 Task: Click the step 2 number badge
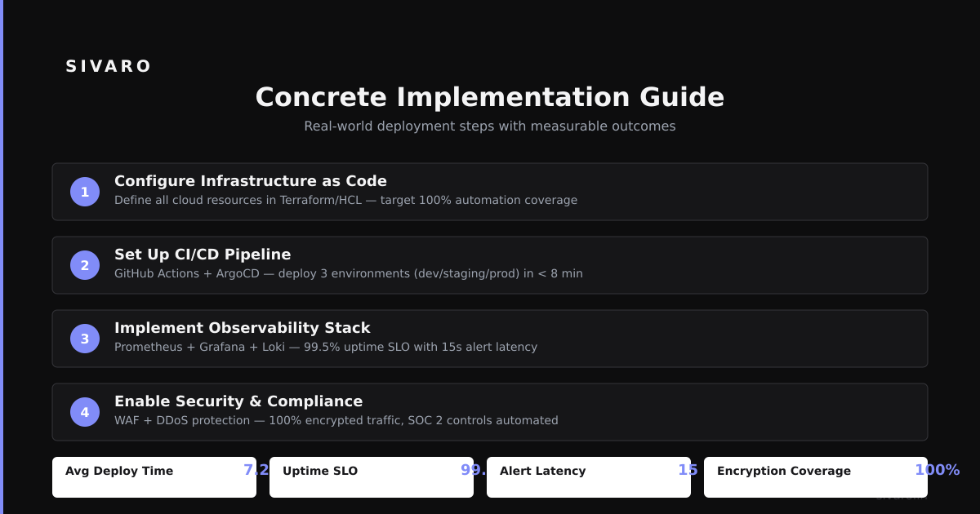click(x=85, y=265)
